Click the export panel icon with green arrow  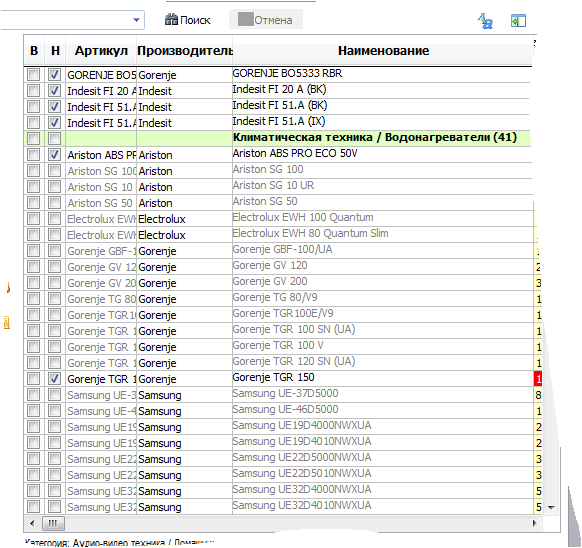[518, 21]
